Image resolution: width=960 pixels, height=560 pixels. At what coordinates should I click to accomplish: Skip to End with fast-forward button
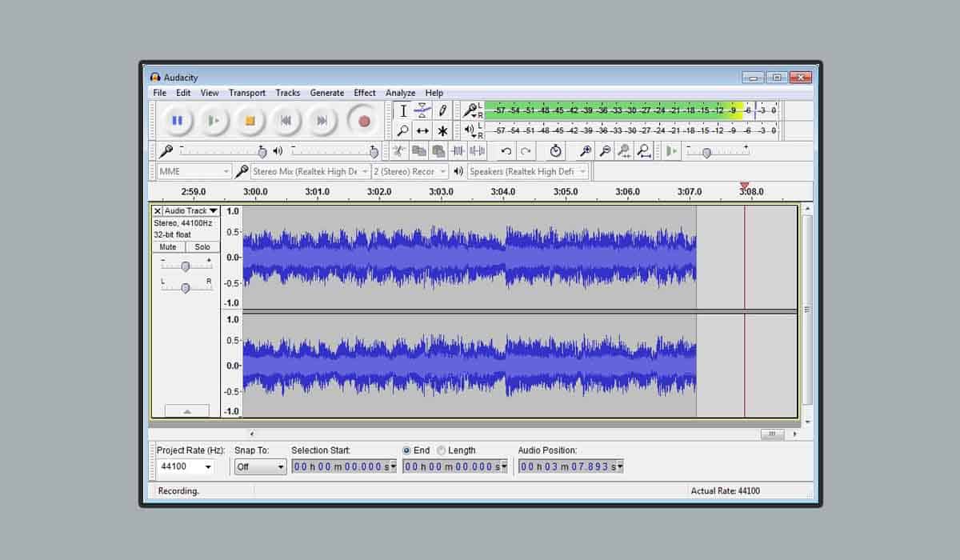(x=322, y=121)
